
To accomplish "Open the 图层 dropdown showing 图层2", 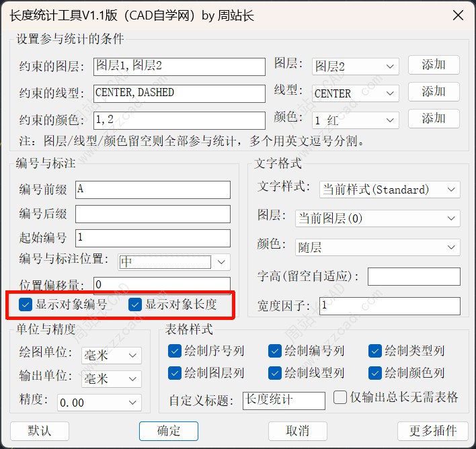I will click(355, 67).
